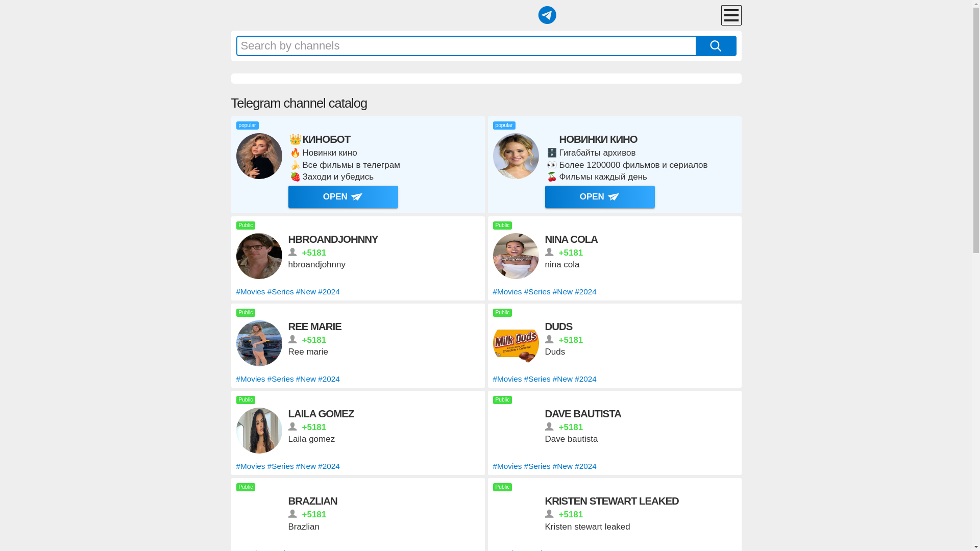Click #Movies tag under LAILA GOMEZ
Viewport: 980px width, 551px height.
coord(251,466)
